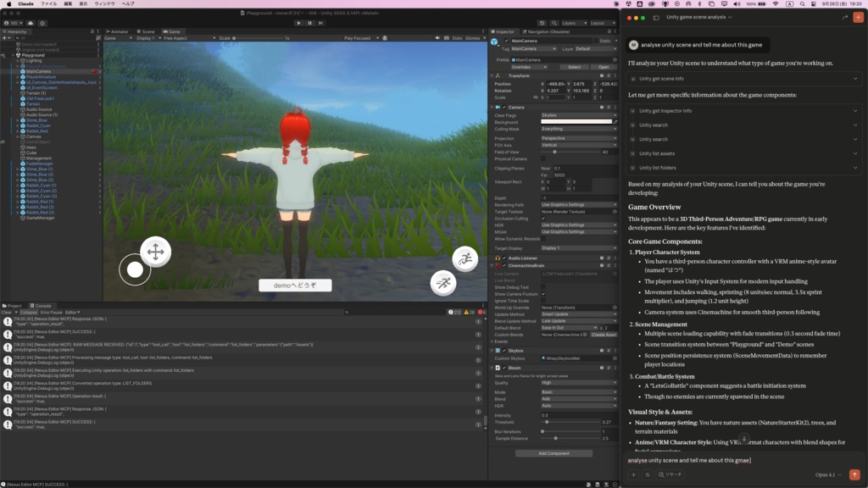The width and height of the screenshot is (868, 488).
Task: Click the CinemachineBrain component icon
Action: tap(498, 265)
